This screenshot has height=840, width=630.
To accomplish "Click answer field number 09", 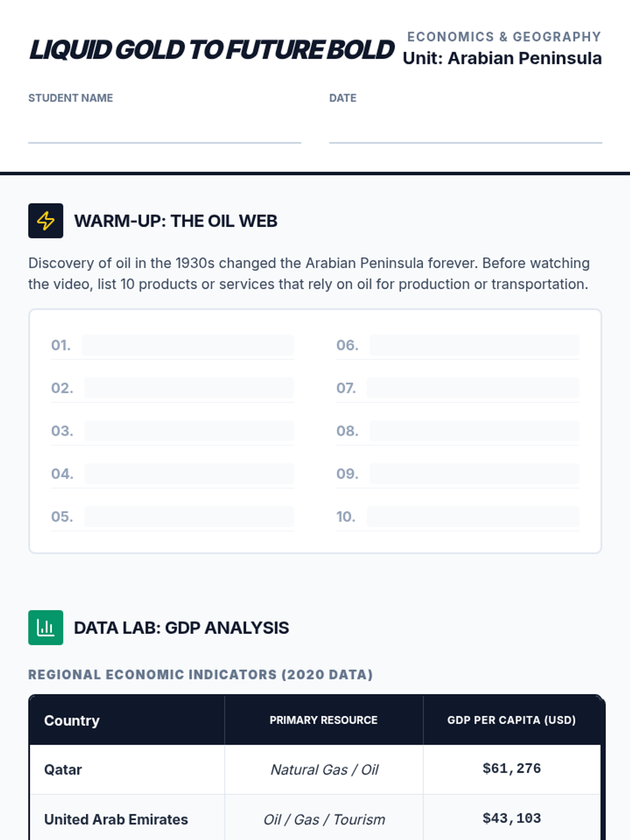I will 474,474.
